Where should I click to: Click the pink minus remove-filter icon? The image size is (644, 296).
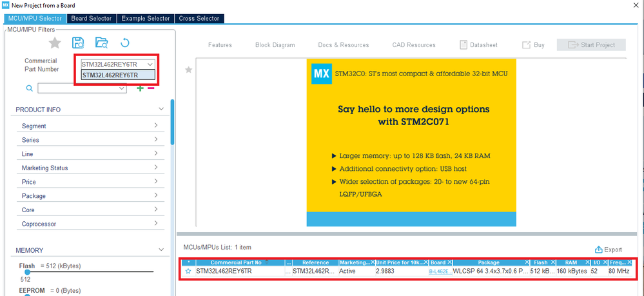[151, 88]
